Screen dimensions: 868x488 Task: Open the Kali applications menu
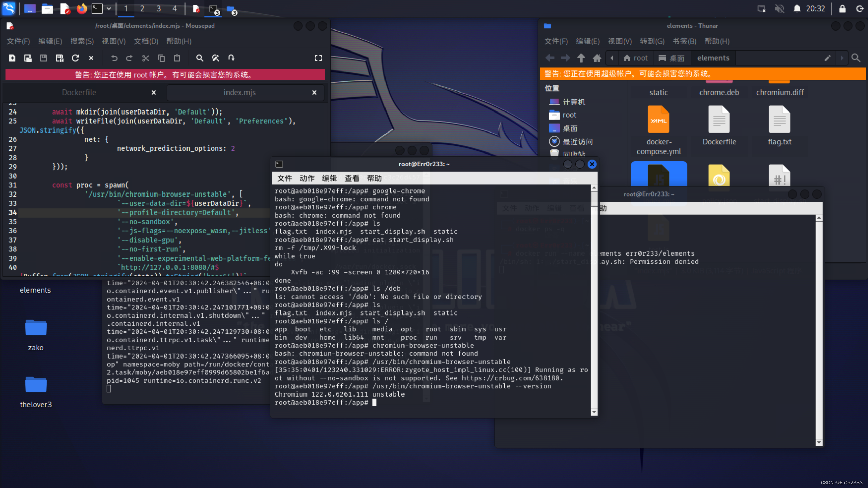(x=8, y=9)
